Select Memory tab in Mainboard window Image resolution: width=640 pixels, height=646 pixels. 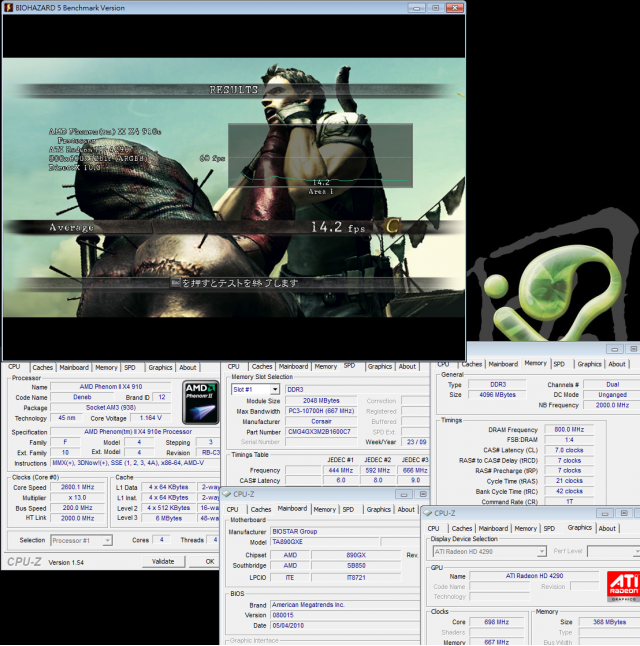pyautogui.click(x=325, y=510)
